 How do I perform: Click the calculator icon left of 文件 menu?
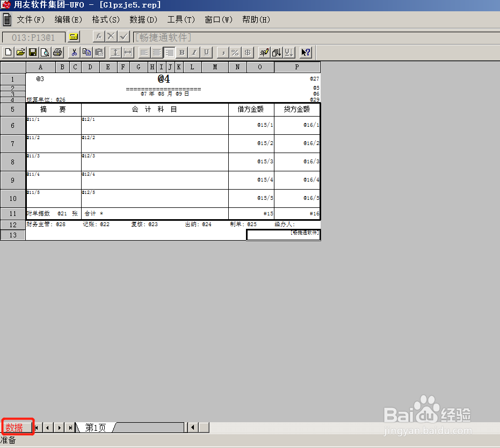coord(7,20)
